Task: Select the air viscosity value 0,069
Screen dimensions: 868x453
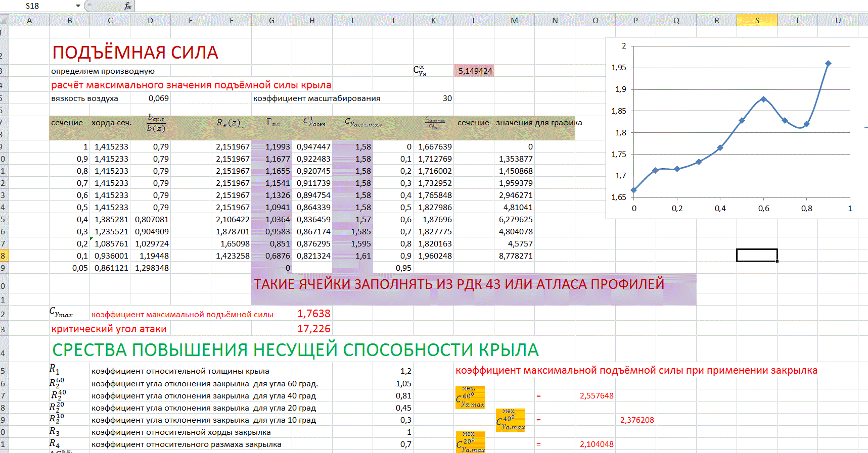Action: coord(158,98)
